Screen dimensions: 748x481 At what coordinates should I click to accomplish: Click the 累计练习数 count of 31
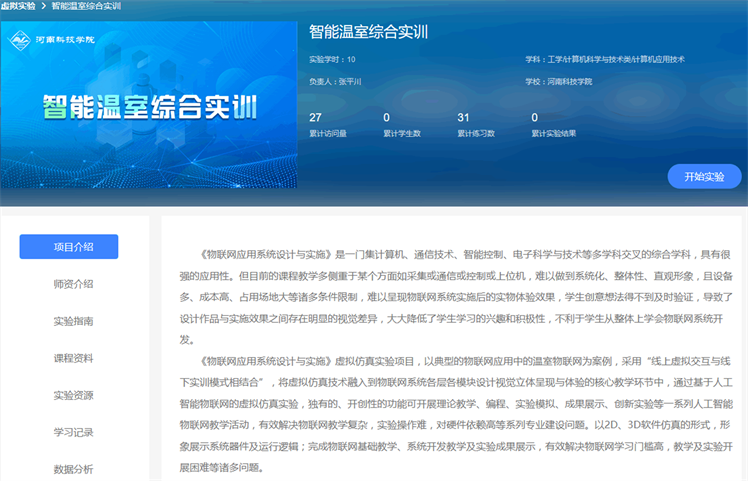pyautogui.click(x=463, y=118)
